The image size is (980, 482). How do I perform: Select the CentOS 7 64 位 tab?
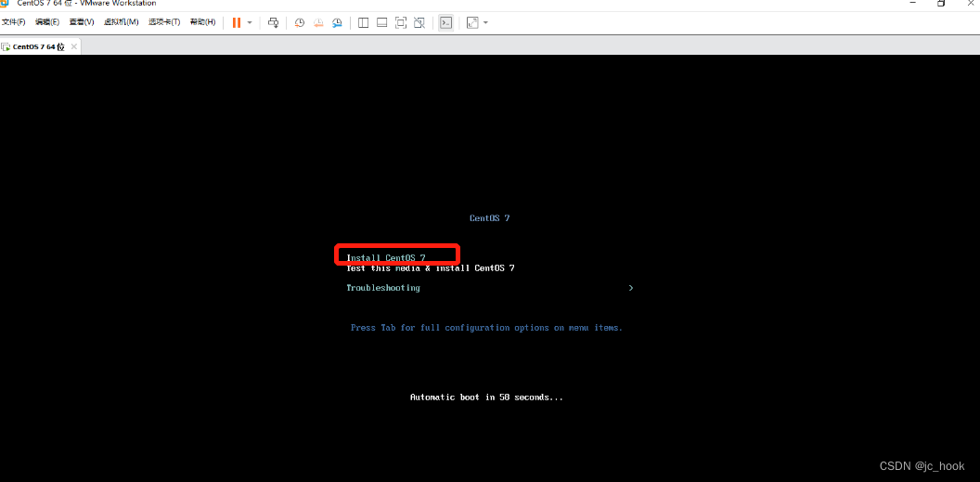coord(39,46)
